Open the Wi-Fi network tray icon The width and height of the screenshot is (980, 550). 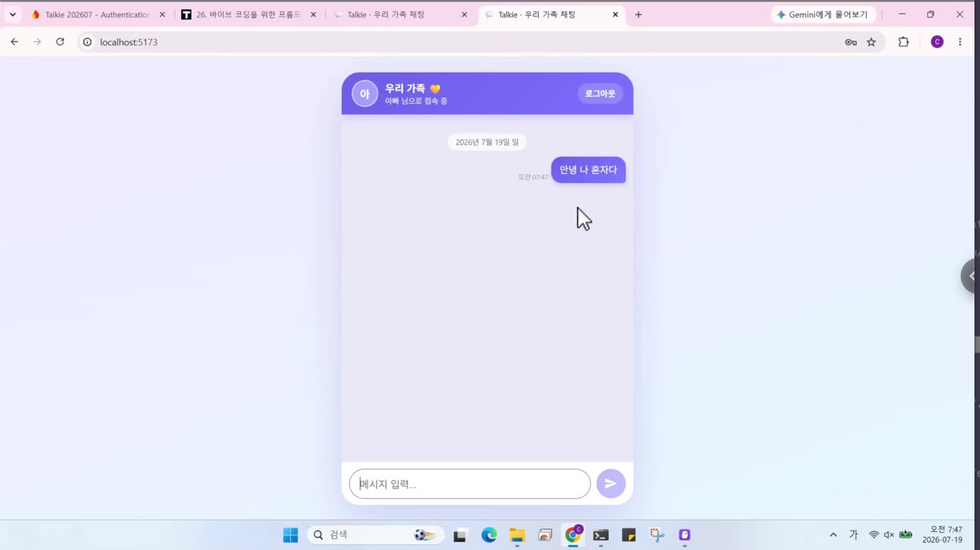(874, 535)
